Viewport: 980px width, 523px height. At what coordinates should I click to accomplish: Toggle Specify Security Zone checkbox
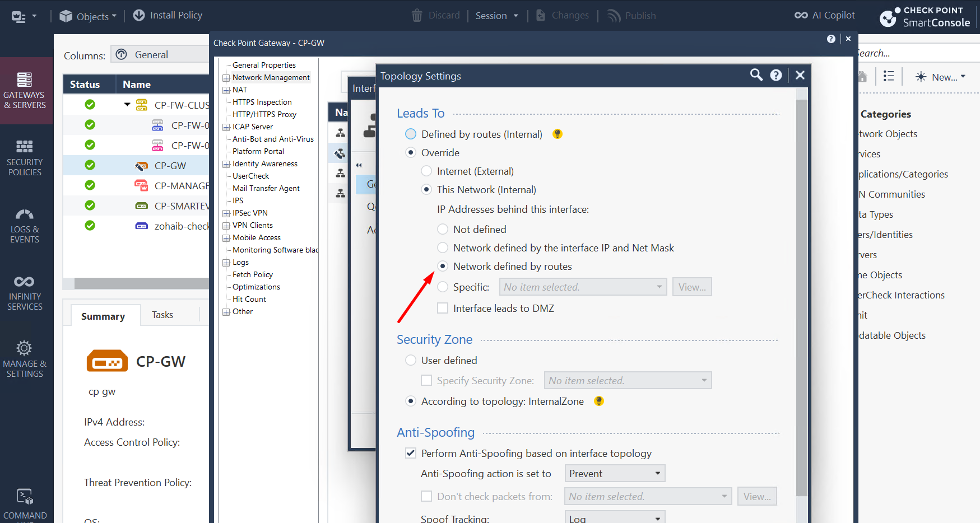coord(426,380)
